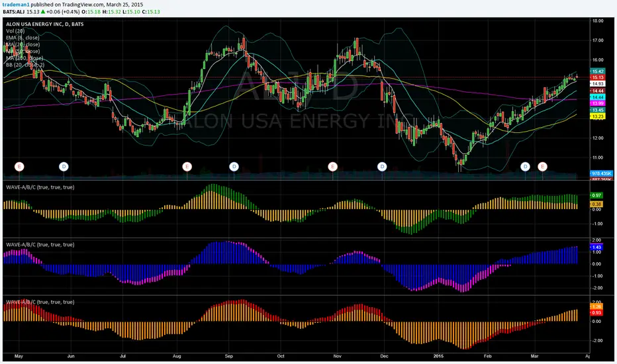This screenshot has height=364, width=617.
Task: Select WAVE-A/B/C label in the yellow-green pane
Action: point(40,187)
